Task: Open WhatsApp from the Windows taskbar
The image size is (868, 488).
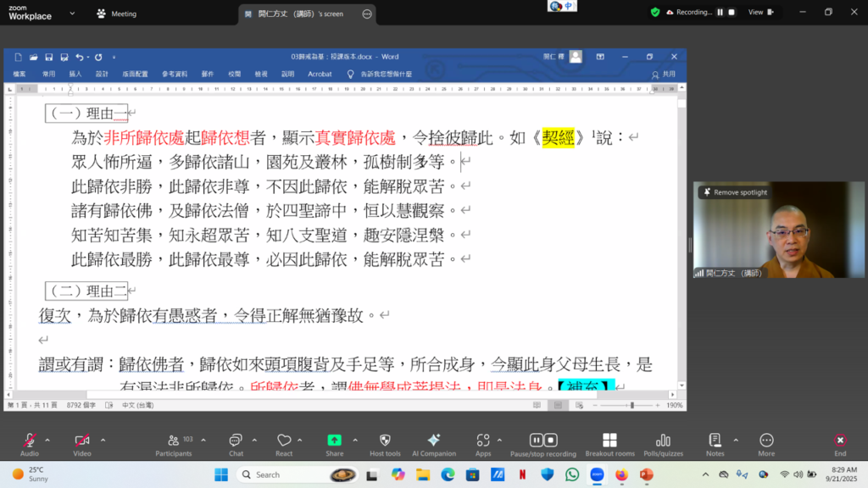Action: point(572,474)
